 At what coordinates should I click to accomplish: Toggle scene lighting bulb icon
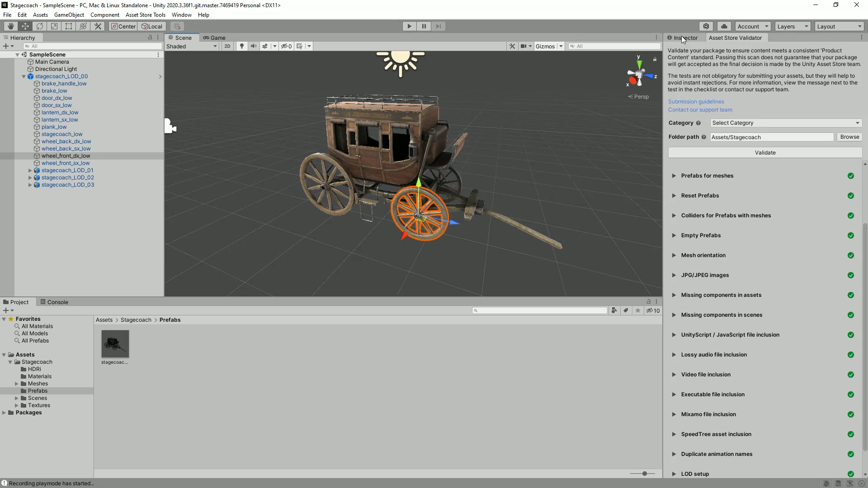click(242, 46)
